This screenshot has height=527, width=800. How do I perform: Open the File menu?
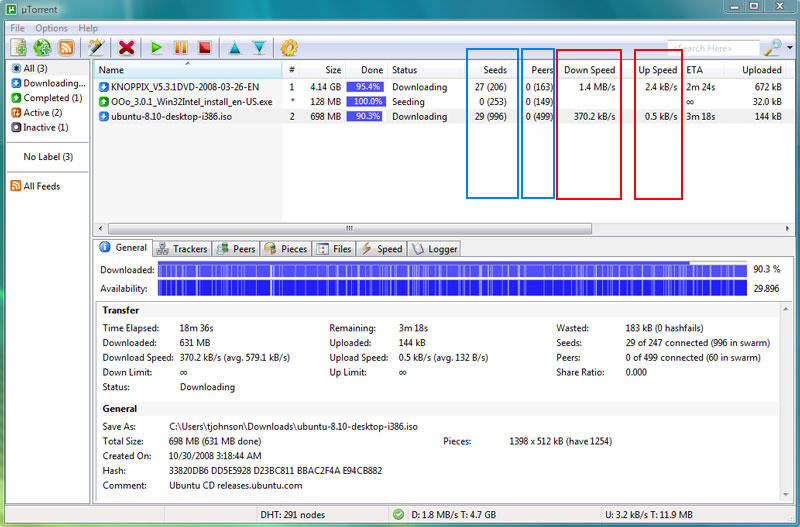click(x=17, y=28)
